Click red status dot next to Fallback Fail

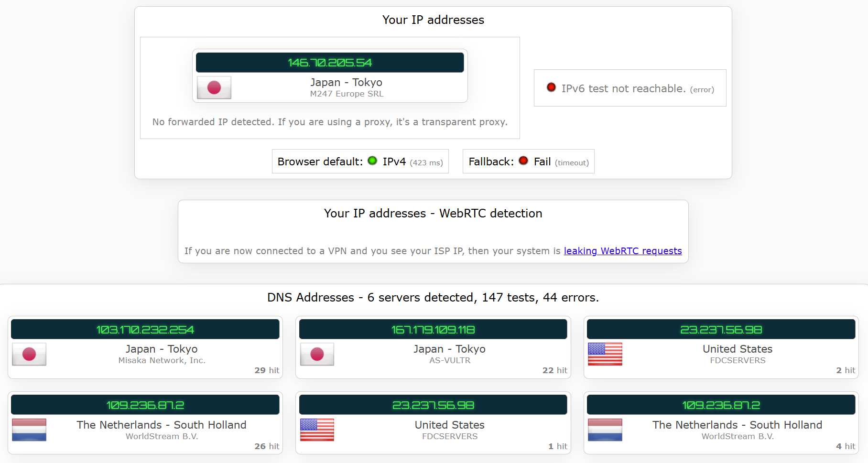point(523,161)
